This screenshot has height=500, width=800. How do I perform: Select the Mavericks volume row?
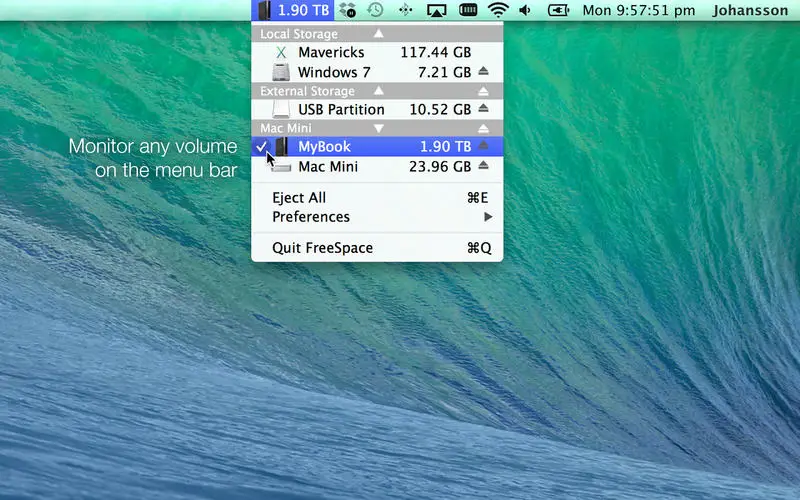pos(377,52)
